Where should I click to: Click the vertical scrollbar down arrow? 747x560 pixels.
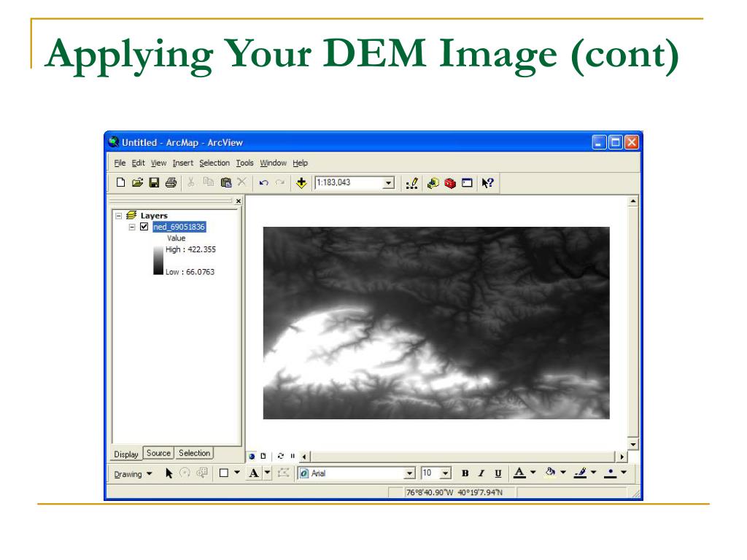[632, 444]
